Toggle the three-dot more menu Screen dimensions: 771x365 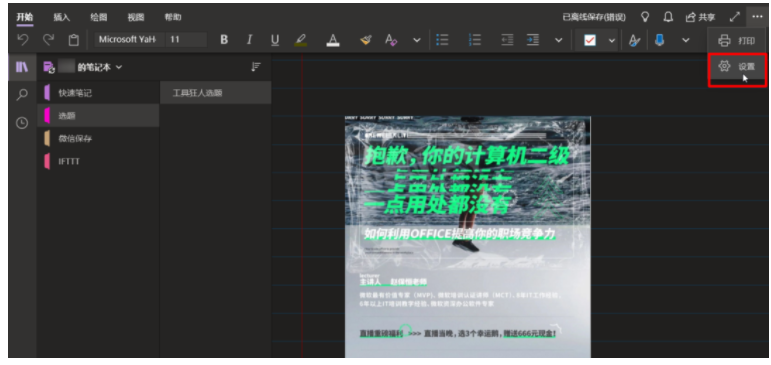(757, 17)
